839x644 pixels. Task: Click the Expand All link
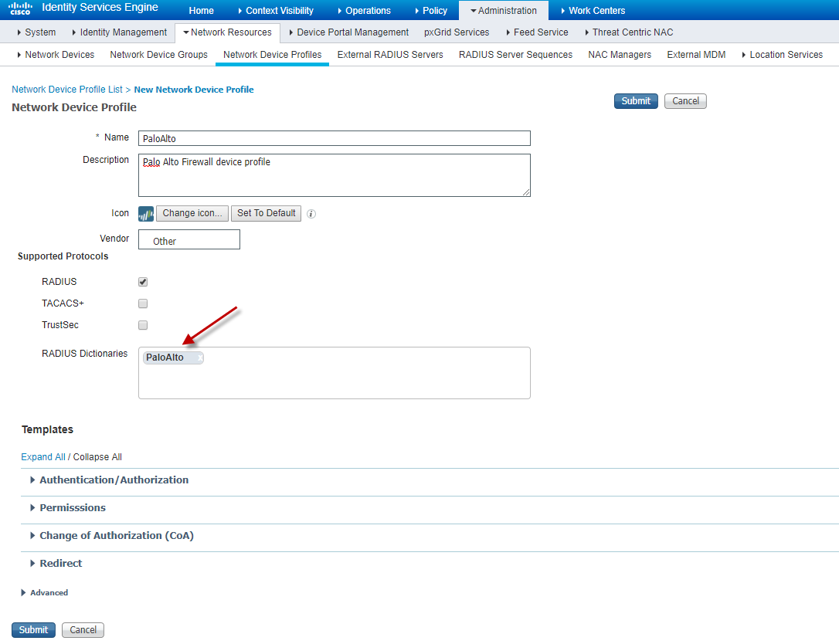[42, 457]
